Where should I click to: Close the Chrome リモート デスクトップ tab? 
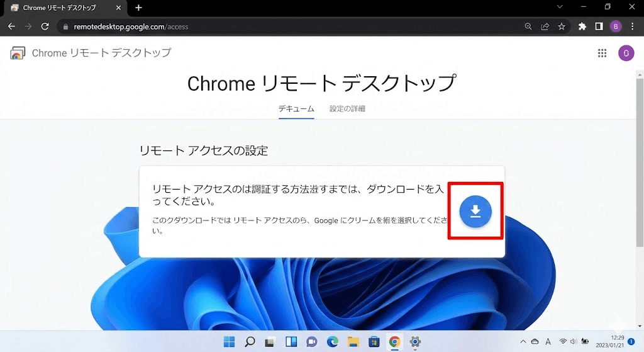point(118,8)
